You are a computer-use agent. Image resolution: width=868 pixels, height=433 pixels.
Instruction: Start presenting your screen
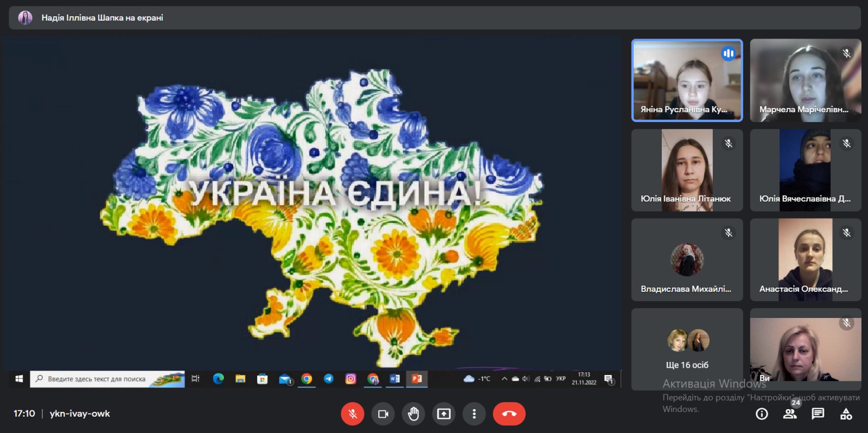[x=444, y=414]
